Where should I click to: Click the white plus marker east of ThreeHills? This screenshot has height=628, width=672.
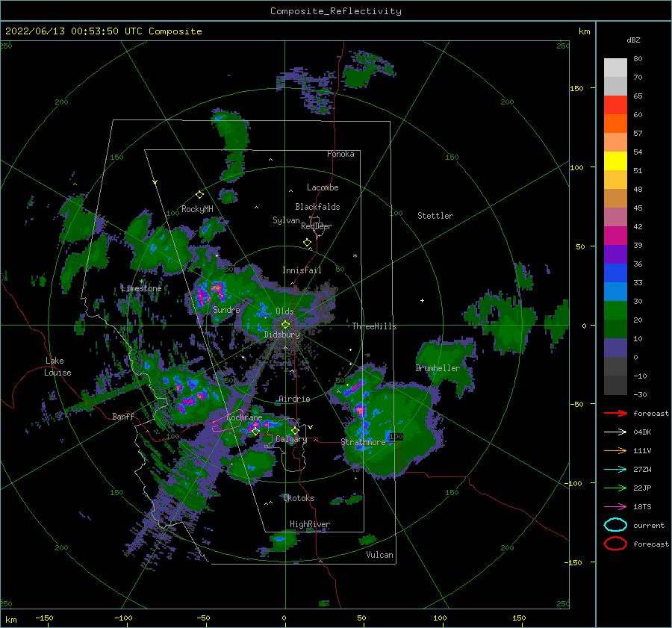coord(422,300)
